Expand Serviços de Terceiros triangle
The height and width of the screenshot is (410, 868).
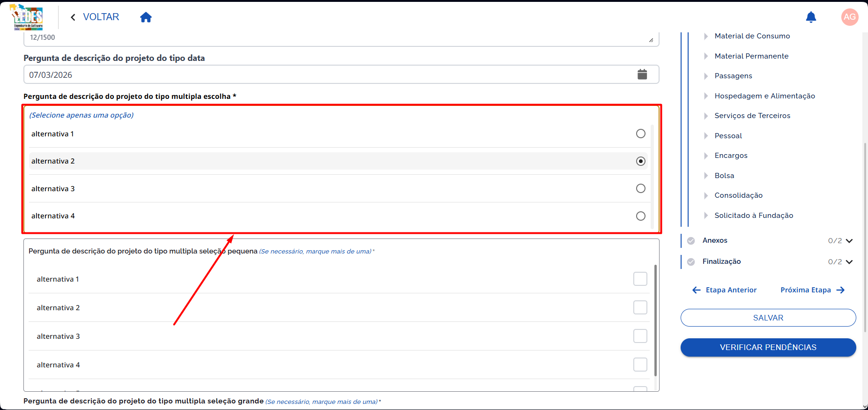tap(706, 116)
